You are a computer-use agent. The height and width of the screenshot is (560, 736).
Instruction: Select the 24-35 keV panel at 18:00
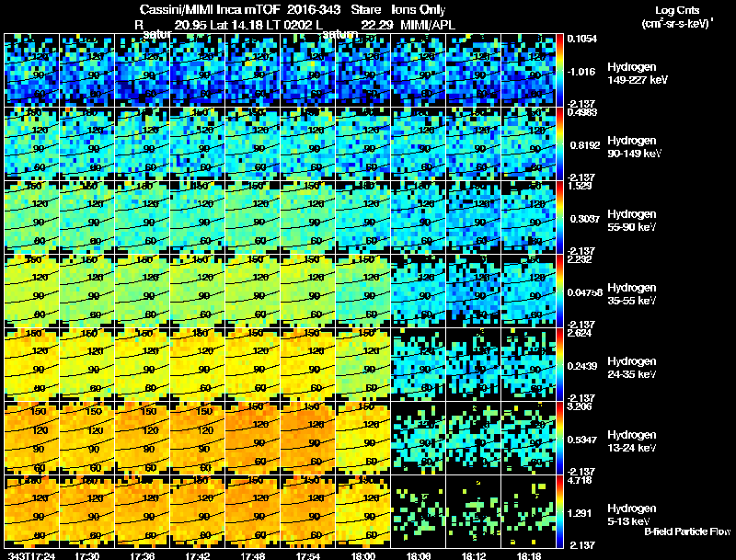(362, 364)
